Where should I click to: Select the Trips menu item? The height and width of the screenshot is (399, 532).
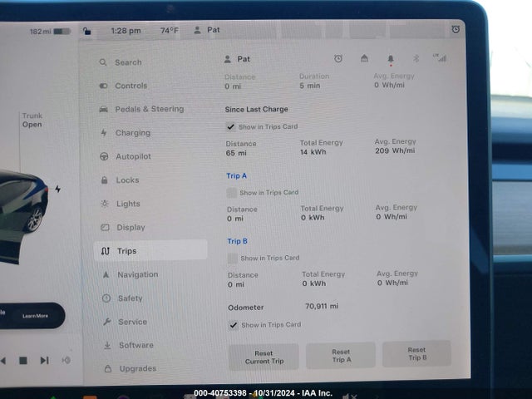pos(150,250)
